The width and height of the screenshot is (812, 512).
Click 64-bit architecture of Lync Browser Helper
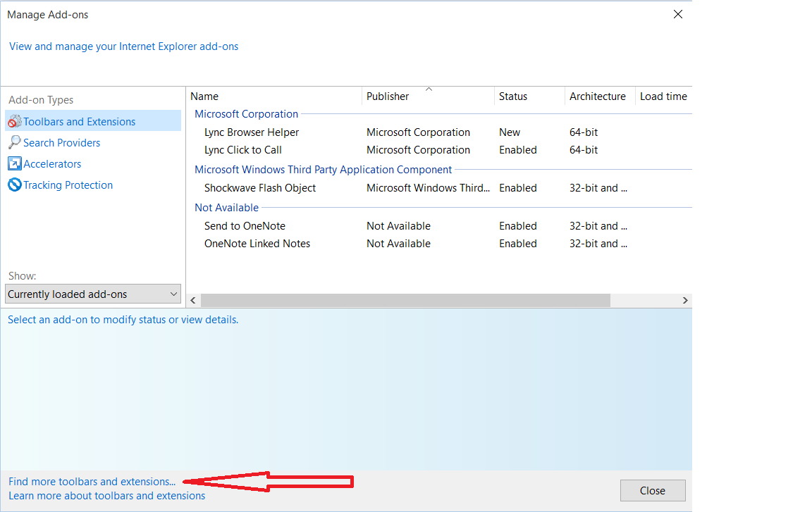click(584, 132)
